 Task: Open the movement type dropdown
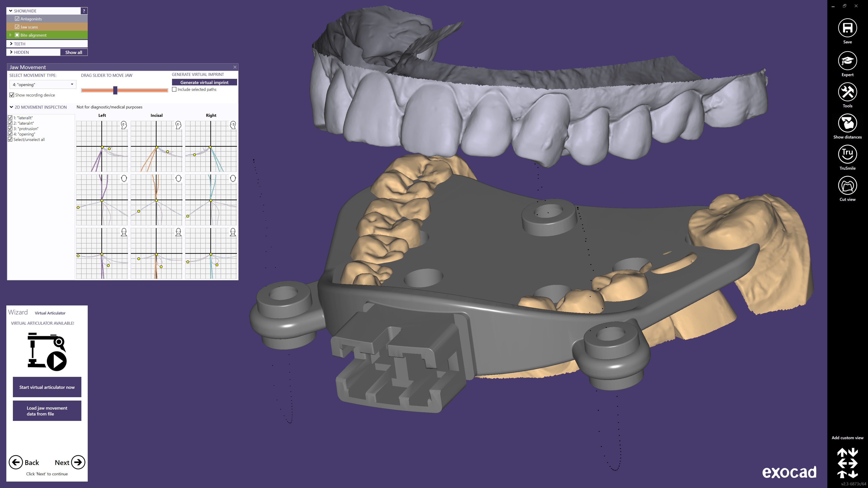point(42,84)
